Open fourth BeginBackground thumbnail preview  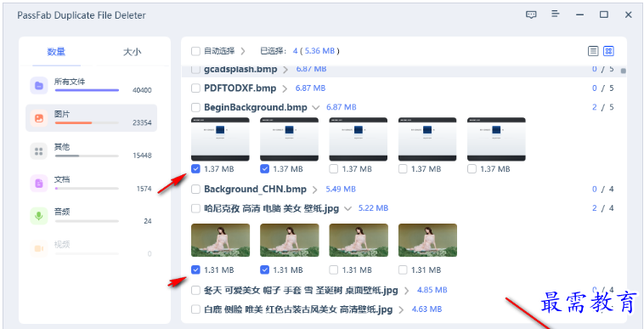point(427,139)
